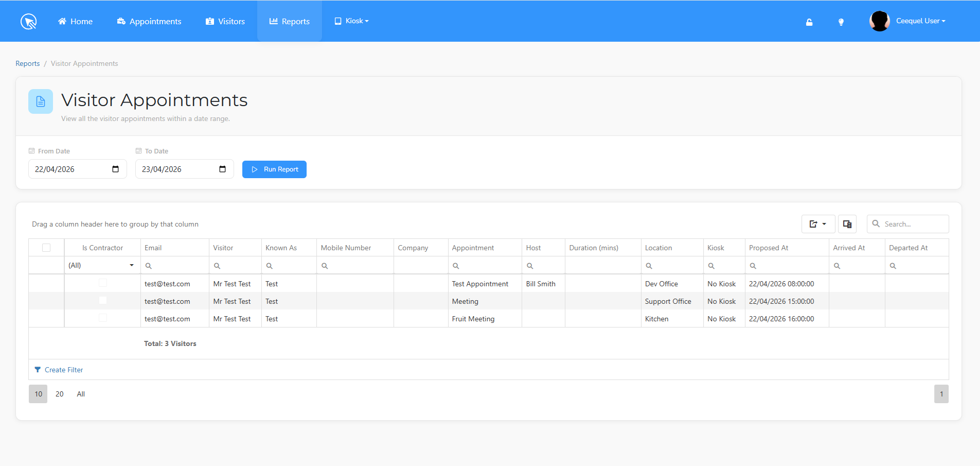Sort by Proposed At column header
This screenshot has height=466, width=980.
(787, 248)
